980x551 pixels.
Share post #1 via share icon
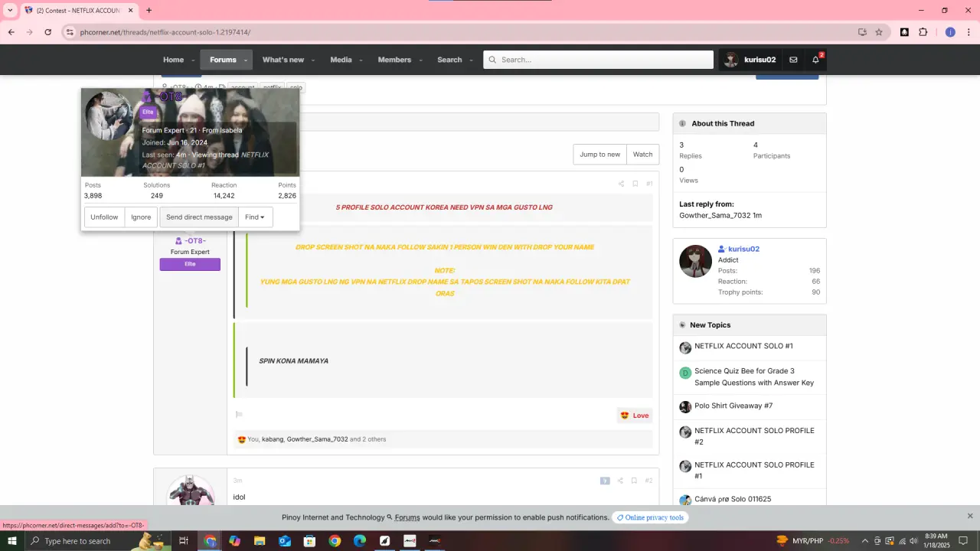pos(621,184)
